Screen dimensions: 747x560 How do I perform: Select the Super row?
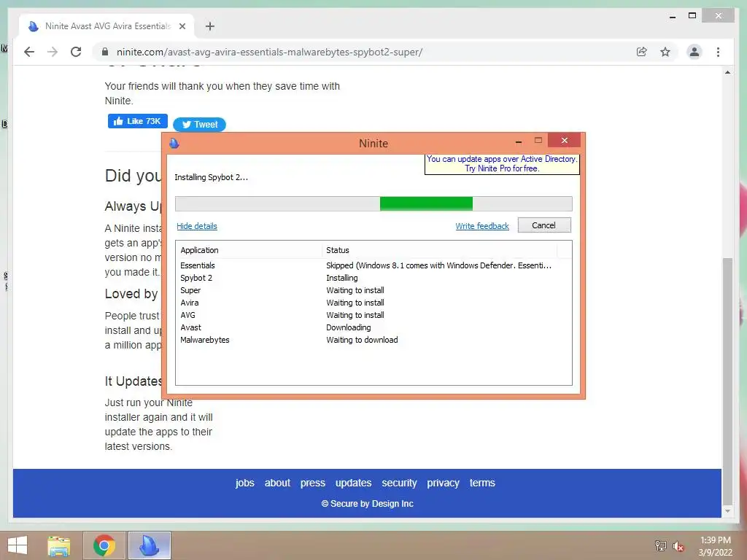[x=373, y=290]
